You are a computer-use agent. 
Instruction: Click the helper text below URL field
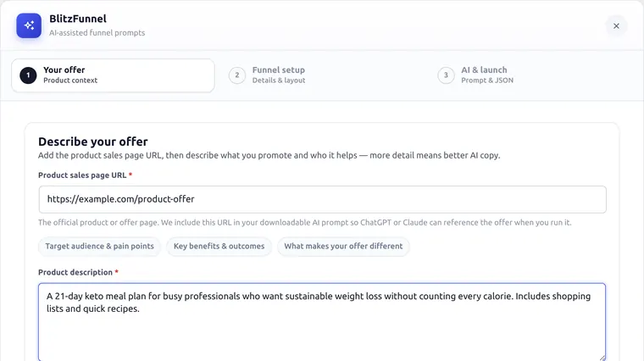pos(305,223)
